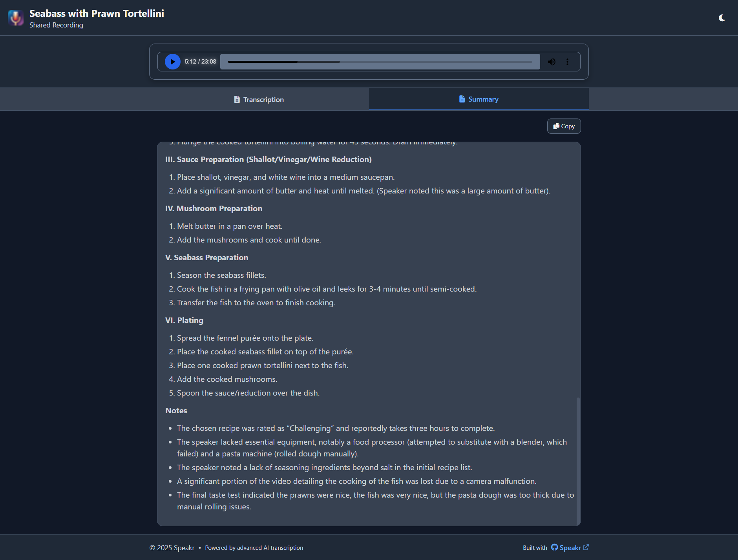738x560 pixels.
Task: Mute the audio with speaker icon
Action: pyautogui.click(x=552, y=62)
